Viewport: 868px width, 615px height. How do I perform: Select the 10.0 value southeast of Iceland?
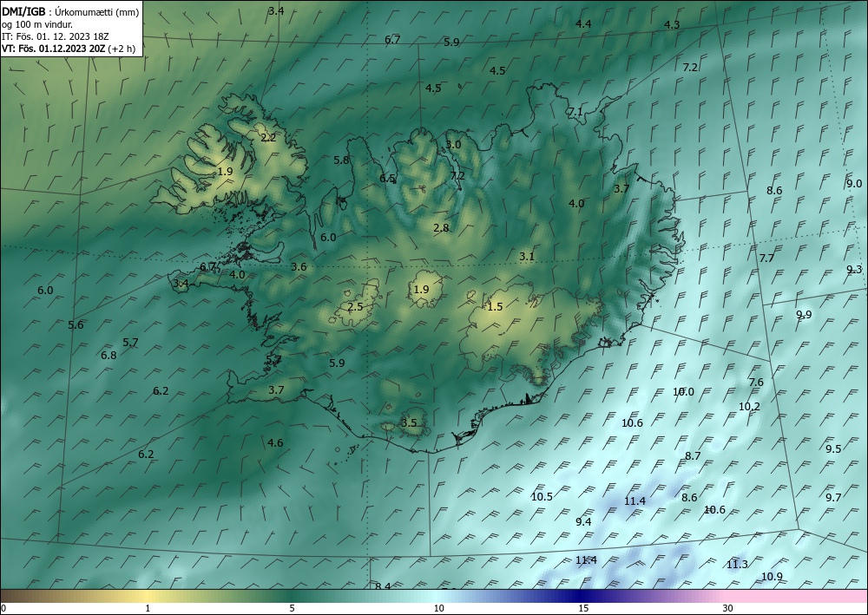coord(683,391)
